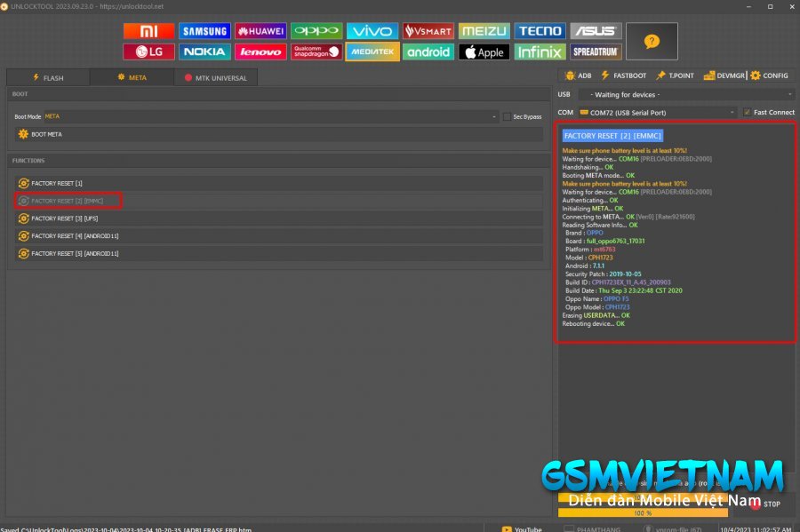
Task: Enable the Sec Bypass checkbox
Action: [507, 116]
